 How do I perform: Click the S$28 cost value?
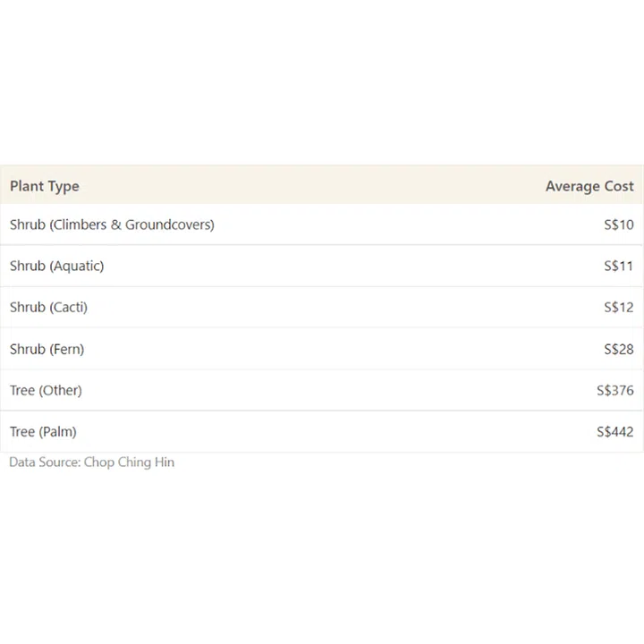tap(618, 349)
